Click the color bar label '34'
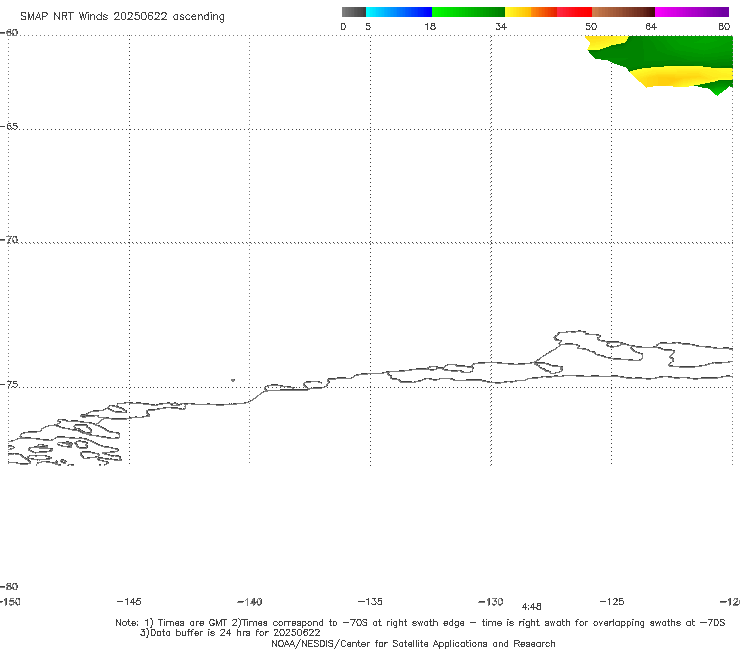The width and height of the screenshot is (740, 650). [501, 26]
